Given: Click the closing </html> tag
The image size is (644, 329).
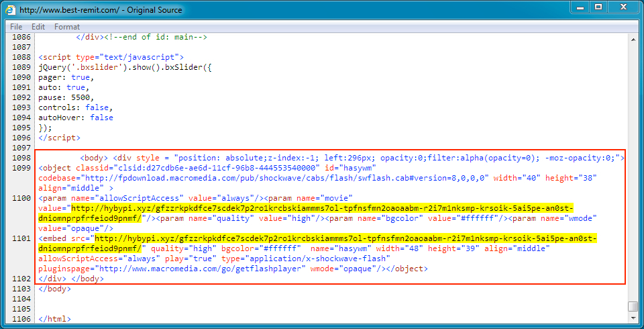Looking at the screenshot, I should pos(54,319).
